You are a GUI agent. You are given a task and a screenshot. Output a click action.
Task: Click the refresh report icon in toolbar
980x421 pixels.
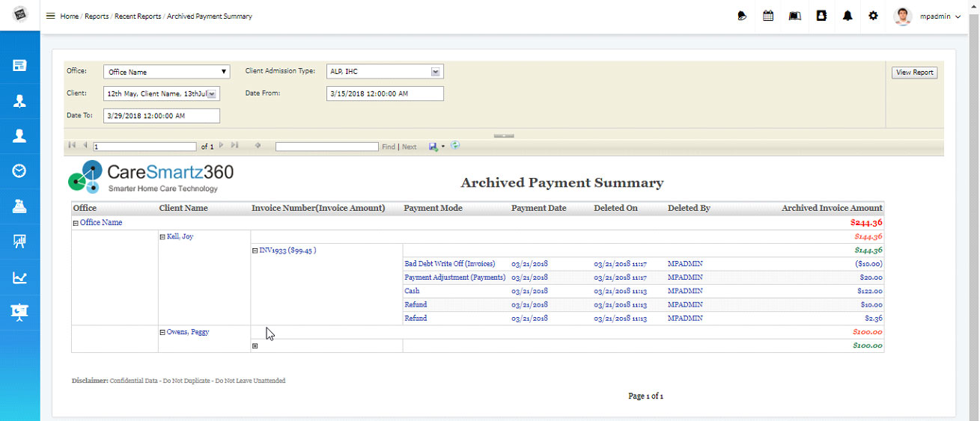point(455,146)
